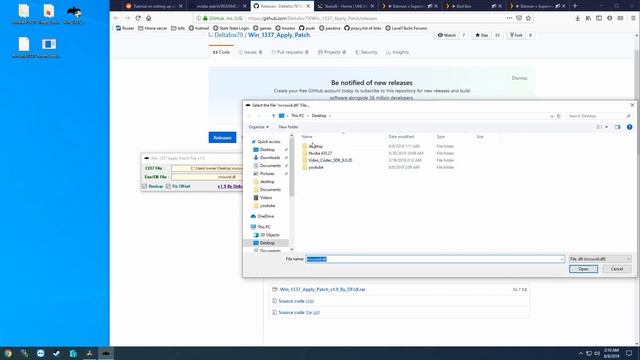This screenshot has width=640, height=360.
Task: Click the Win_1337_Apply_Patch repository title link
Action: [x=279, y=35]
